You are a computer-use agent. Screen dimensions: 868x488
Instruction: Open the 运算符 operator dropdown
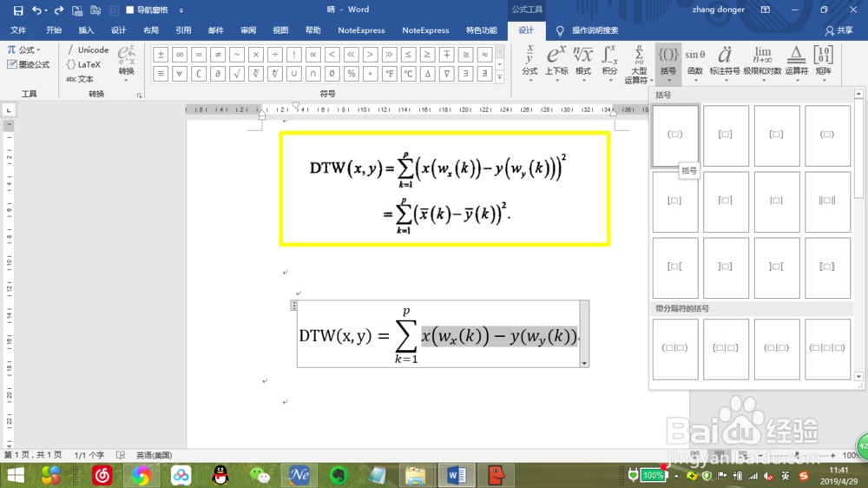(x=797, y=63)
